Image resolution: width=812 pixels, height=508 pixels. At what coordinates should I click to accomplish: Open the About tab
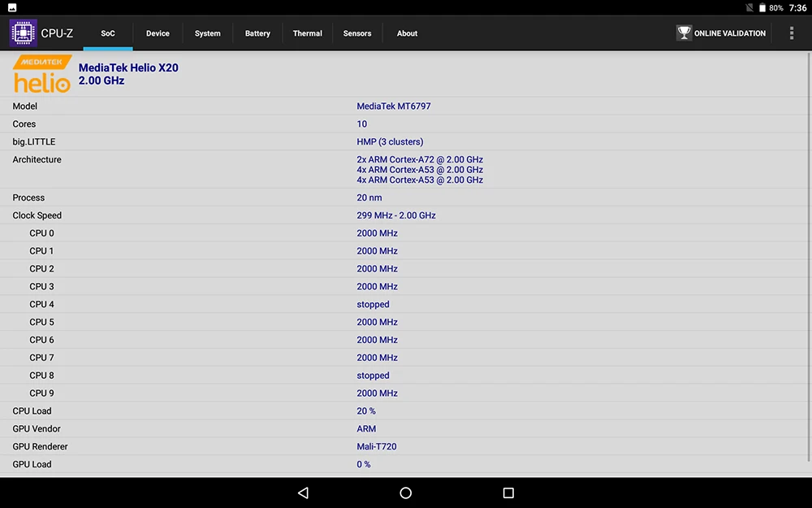point(407,33)
